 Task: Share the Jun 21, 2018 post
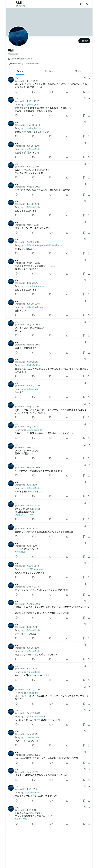point(89,177)
